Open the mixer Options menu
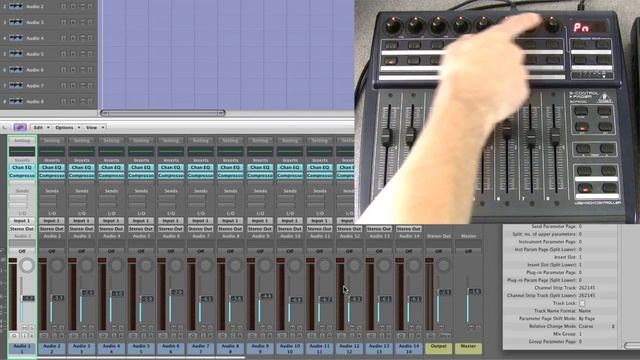Screen dimensions: 640x360 click(67, 127)
